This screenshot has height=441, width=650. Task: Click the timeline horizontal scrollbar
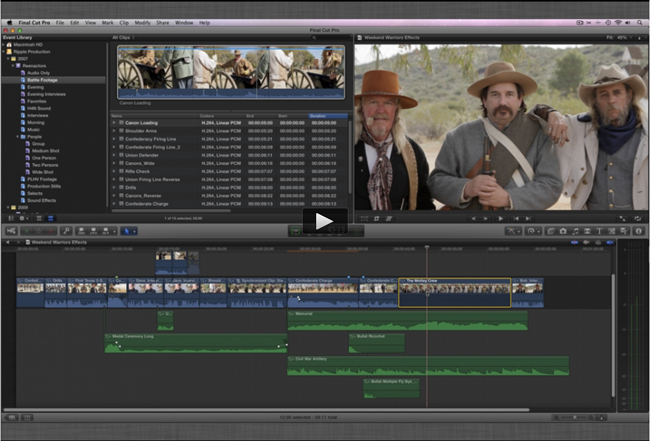266,410
